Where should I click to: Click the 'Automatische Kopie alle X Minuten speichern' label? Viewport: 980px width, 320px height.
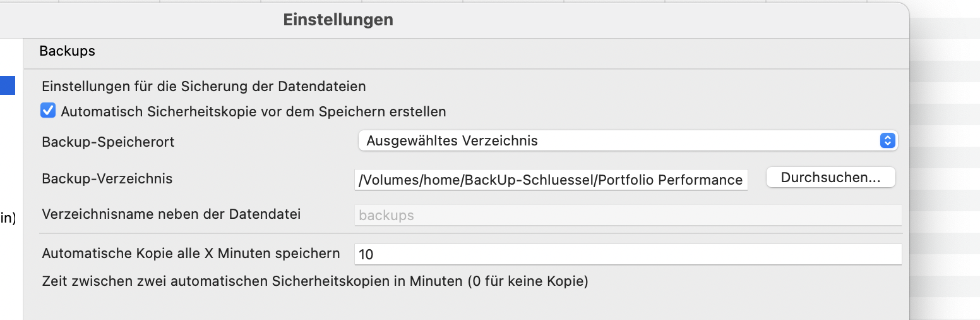tap(191, 254)
